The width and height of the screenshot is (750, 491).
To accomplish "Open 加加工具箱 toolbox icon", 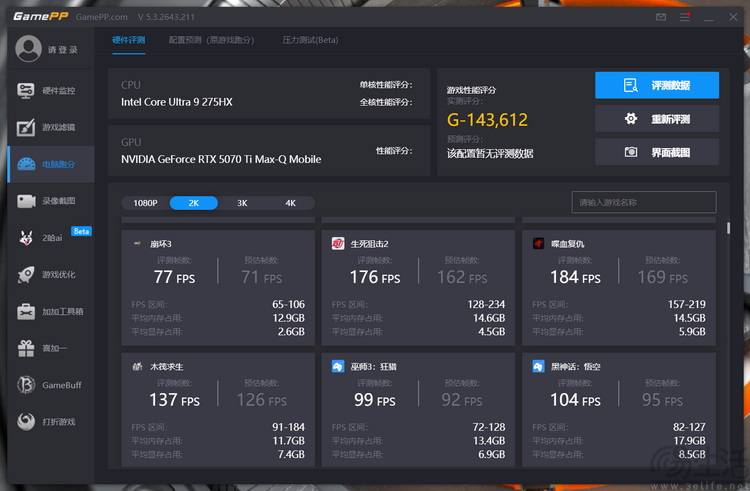I will pos(26,311).
